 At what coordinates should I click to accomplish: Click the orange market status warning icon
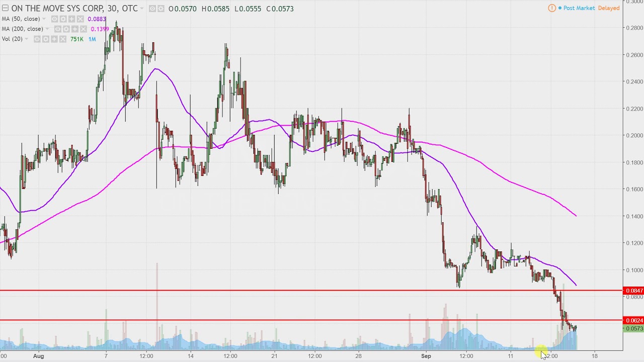[552, 8]
